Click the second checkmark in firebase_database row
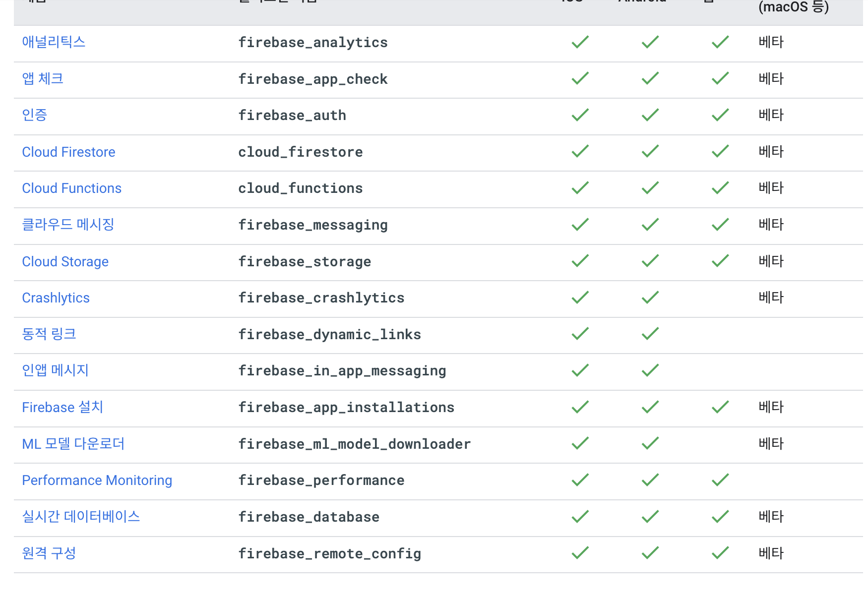 click(x=650, y=517)
